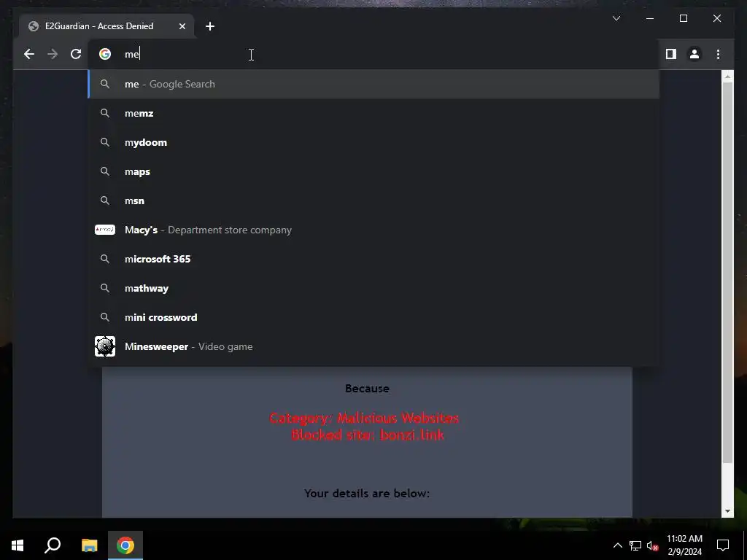
Task: Open Windows taskbar search
Action: 53,545
